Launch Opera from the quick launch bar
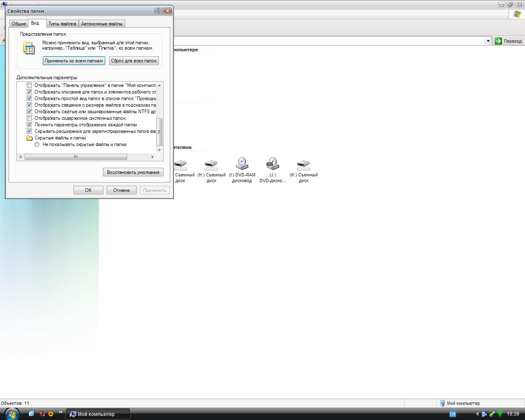Viewport: 525px width, 420px height. 42,414
